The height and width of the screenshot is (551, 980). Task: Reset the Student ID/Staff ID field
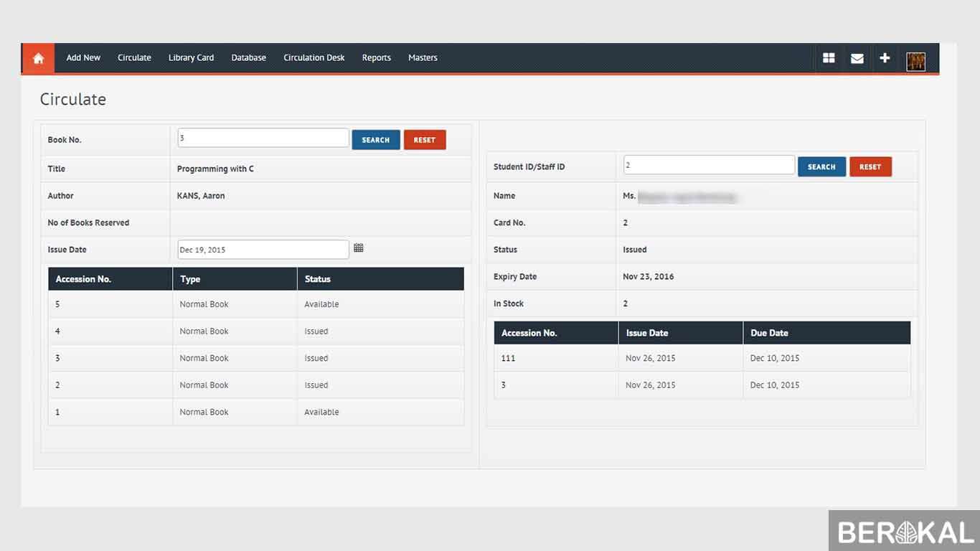pos(870,167)
